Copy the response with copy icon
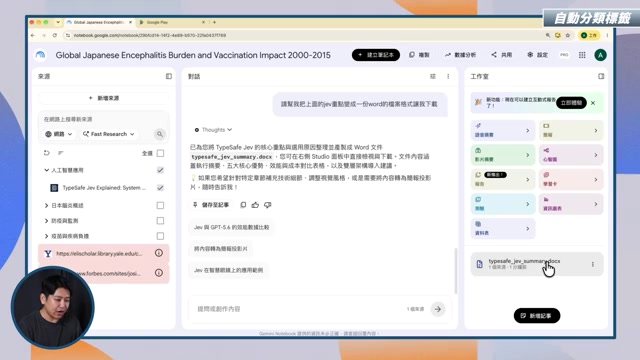 [243, 205]
